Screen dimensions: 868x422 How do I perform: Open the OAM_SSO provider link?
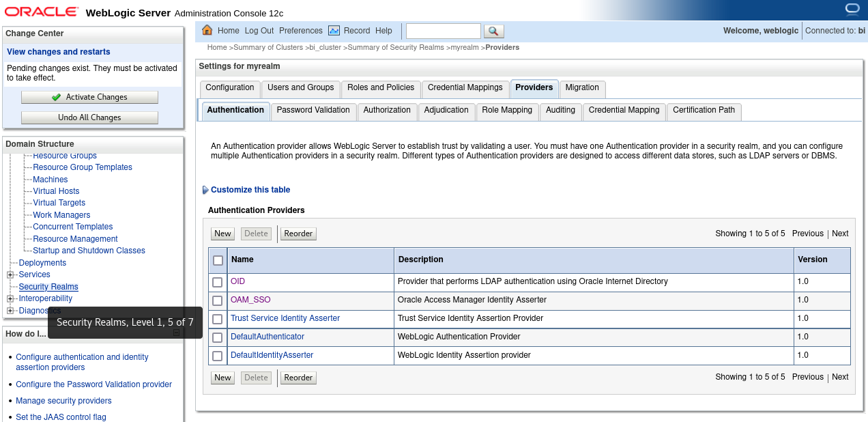(x=250, y=300)
